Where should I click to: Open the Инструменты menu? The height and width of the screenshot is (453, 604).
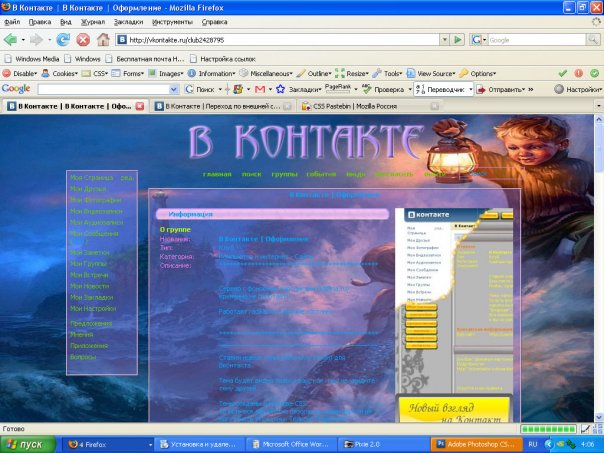point(172,22)
